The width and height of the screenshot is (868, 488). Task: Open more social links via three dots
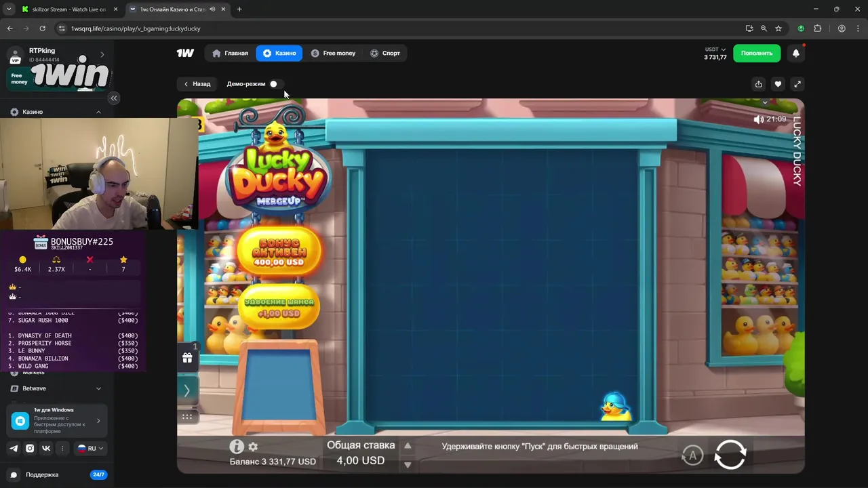point(62,448)
